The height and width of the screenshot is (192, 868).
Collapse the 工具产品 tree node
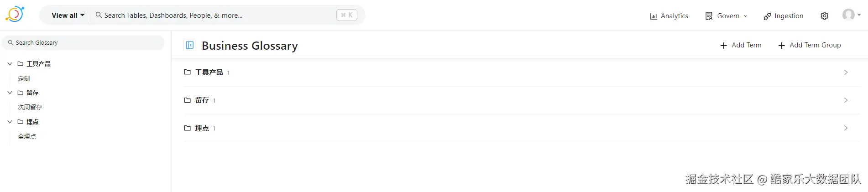[10, 64]
